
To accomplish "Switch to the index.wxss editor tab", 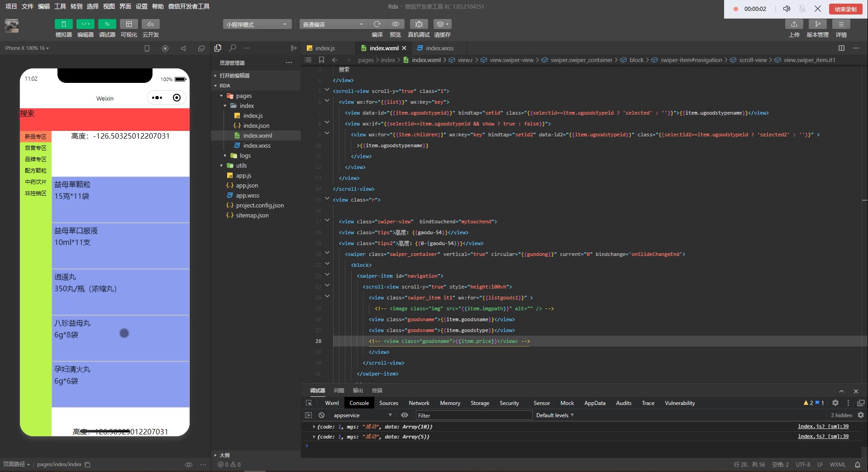I will coord(439,48).
